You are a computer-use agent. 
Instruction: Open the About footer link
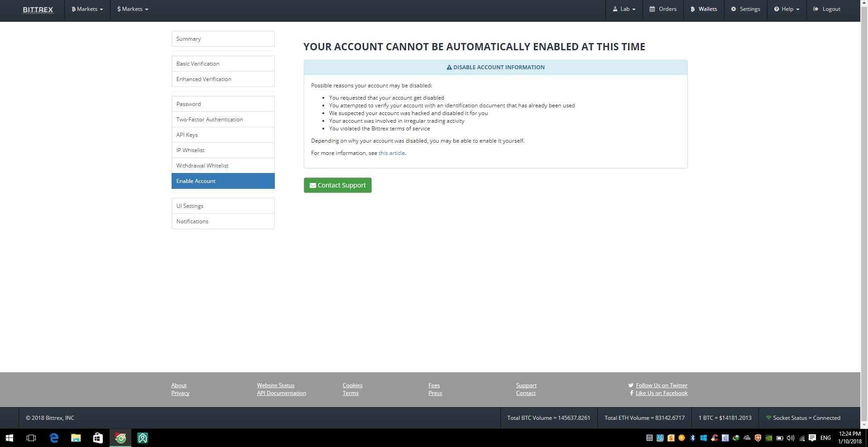pyautogui.click(x=179, y=385)
